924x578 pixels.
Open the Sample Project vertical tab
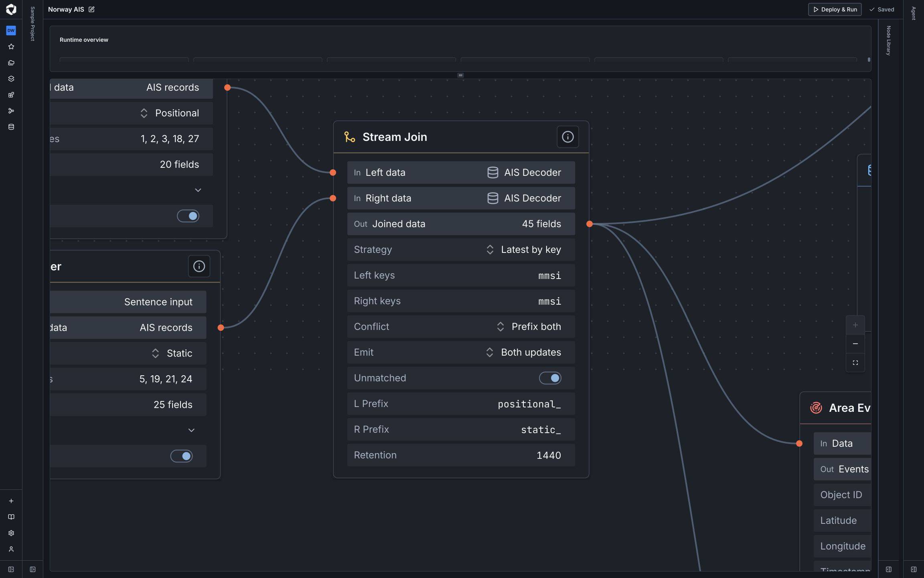click(33, 24)
